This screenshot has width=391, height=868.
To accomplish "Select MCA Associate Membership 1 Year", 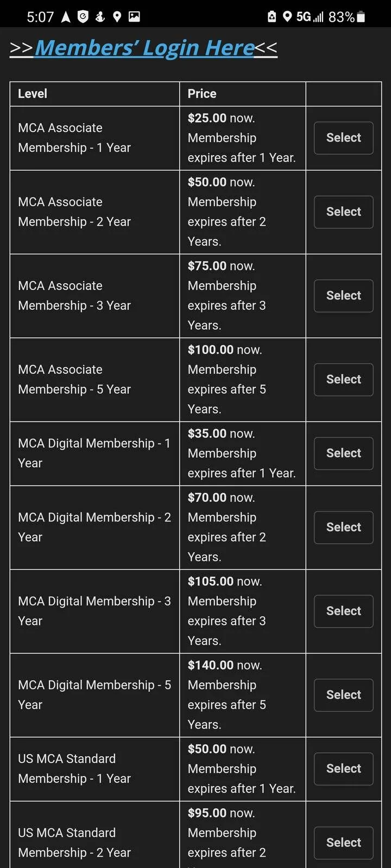I will pos(343,138).
